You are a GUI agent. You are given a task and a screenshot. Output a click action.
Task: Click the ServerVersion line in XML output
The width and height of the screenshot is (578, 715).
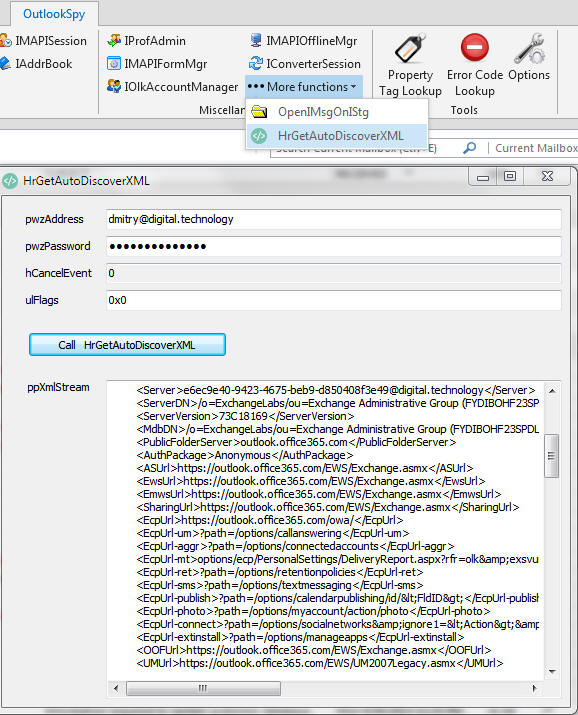(x=245, y=416)
